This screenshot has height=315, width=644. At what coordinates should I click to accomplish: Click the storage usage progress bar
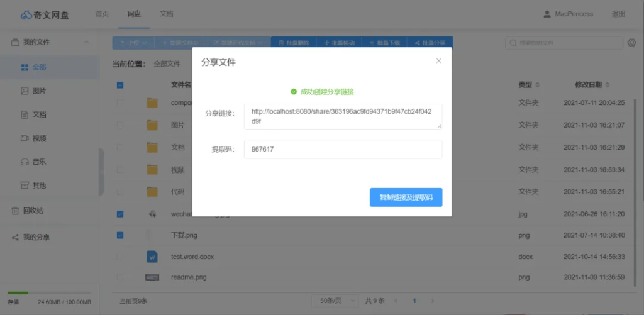point(49,293)
